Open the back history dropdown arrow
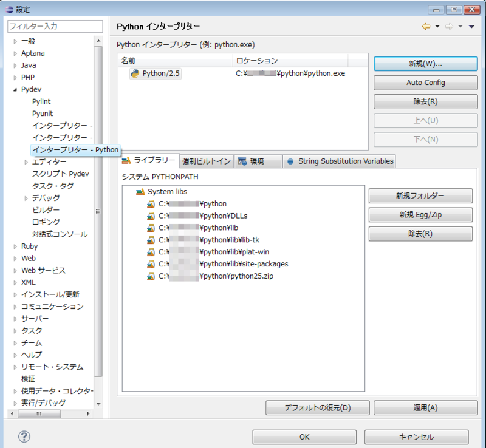This screenshot has width=486, height=448. click(x=437, y=27)
